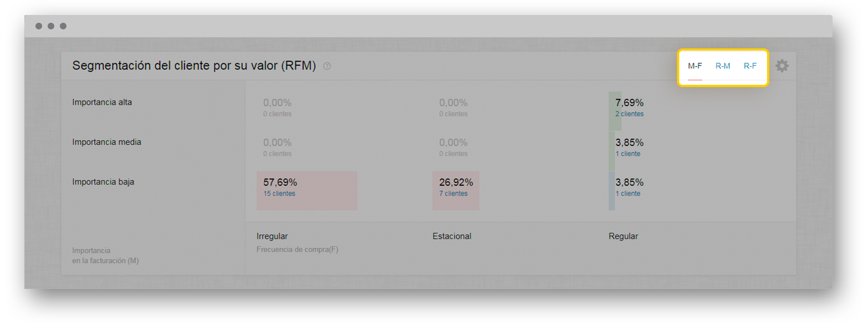Click the green bar beside 7,69%
The width and height of the screenshot is (868, 325).
coord(612,111)
